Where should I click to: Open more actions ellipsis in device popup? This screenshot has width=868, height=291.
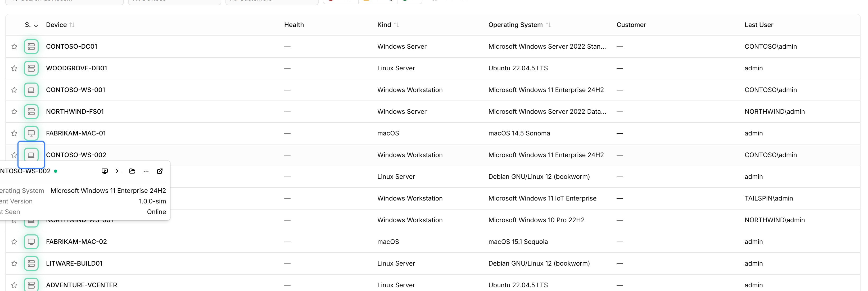tap(146, 171)
